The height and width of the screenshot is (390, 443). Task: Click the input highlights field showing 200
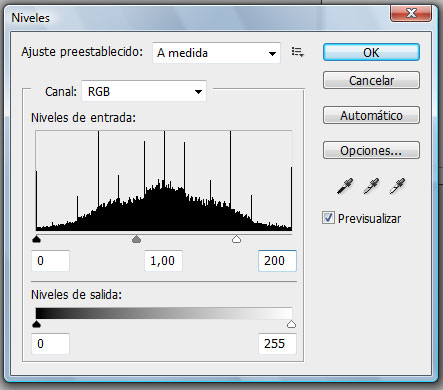click(x=277, y=260)
